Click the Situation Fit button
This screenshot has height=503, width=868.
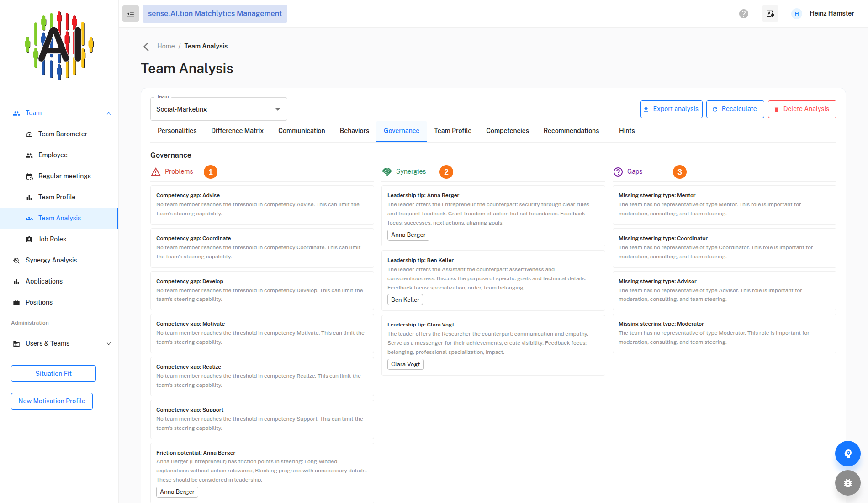tap(53, 374)
